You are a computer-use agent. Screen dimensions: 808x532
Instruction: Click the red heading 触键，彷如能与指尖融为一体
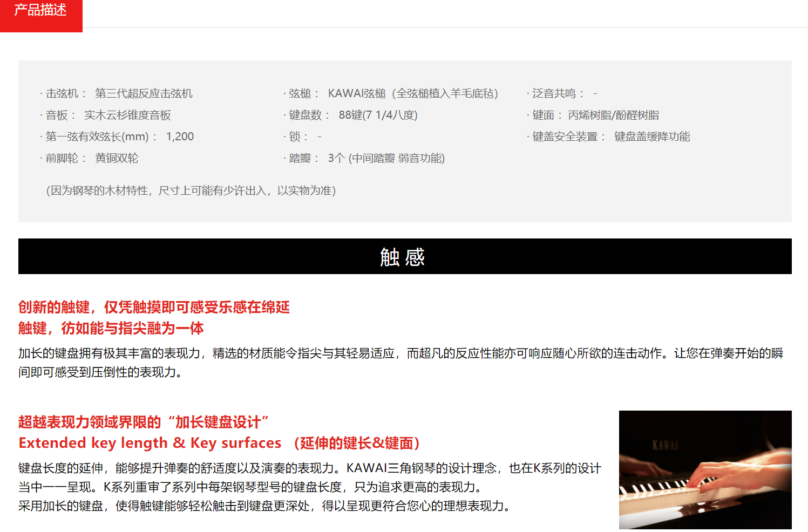point(111,328)
